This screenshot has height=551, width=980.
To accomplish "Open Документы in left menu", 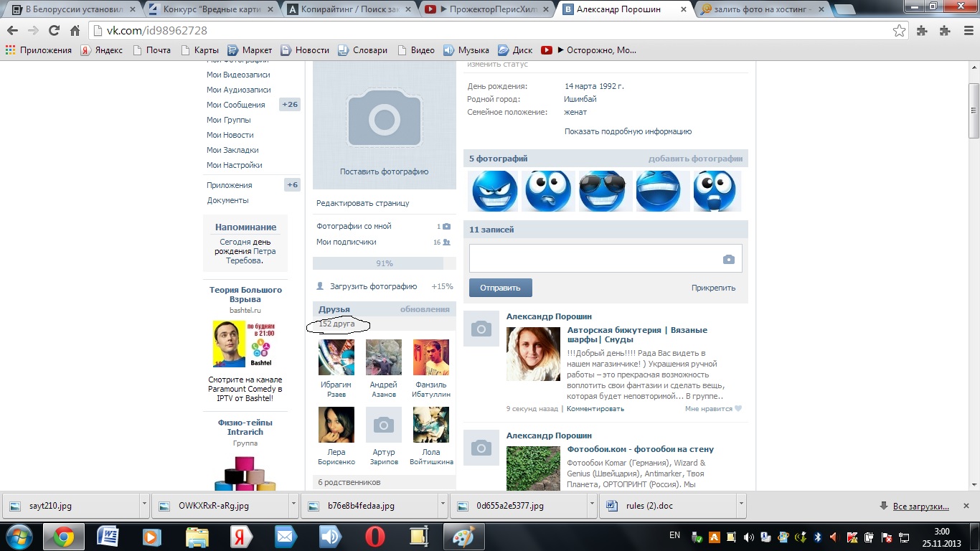I will click(x=227, y=200).
